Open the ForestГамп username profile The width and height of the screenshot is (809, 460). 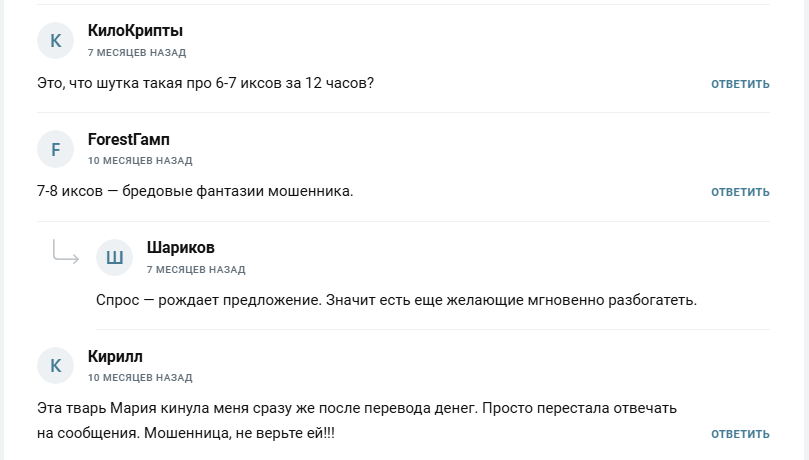129,140
